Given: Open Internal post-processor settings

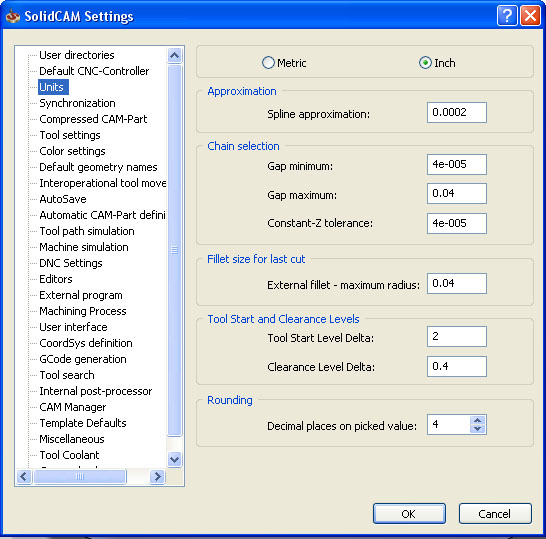Looking at the screenshot, I should (96, 391).
